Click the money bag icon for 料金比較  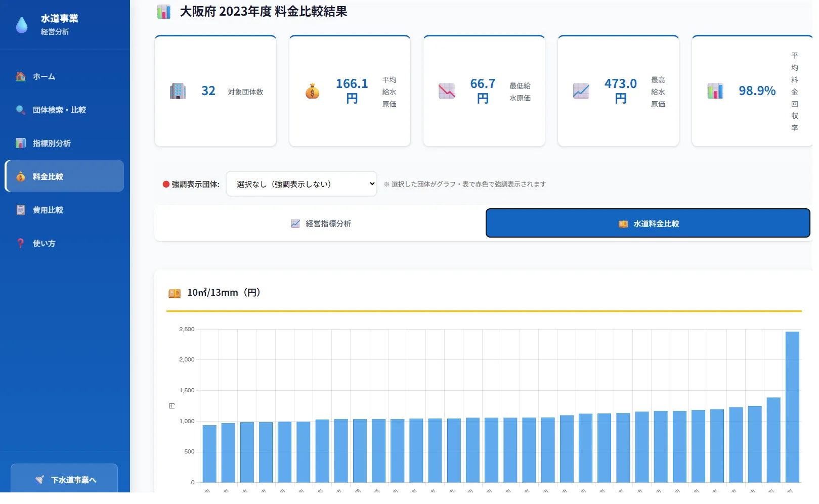21,176
